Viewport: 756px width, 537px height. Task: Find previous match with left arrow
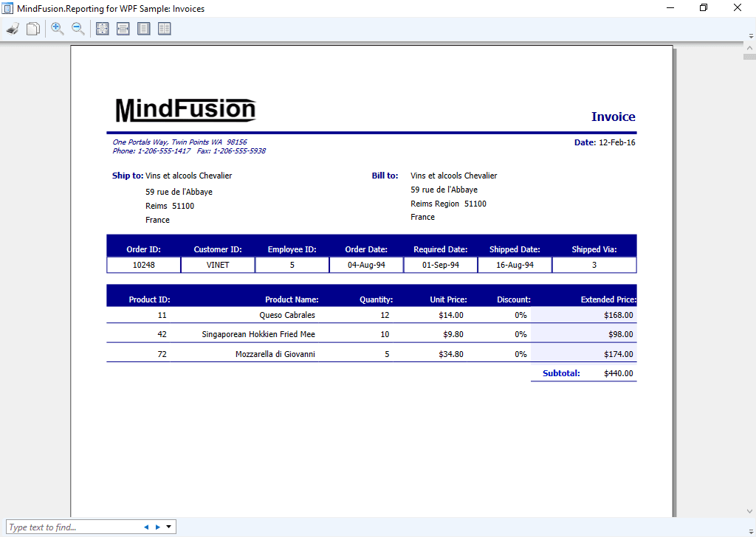(x=146, y=527)
